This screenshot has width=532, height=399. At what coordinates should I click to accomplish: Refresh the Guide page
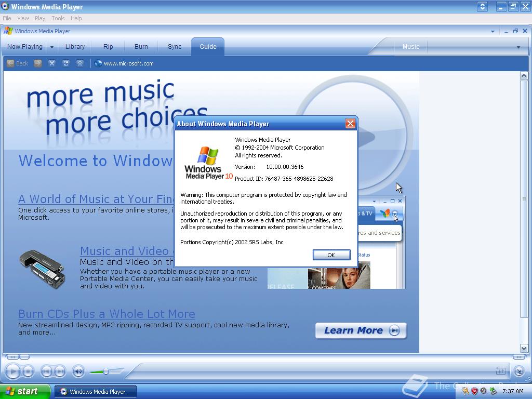66,63
